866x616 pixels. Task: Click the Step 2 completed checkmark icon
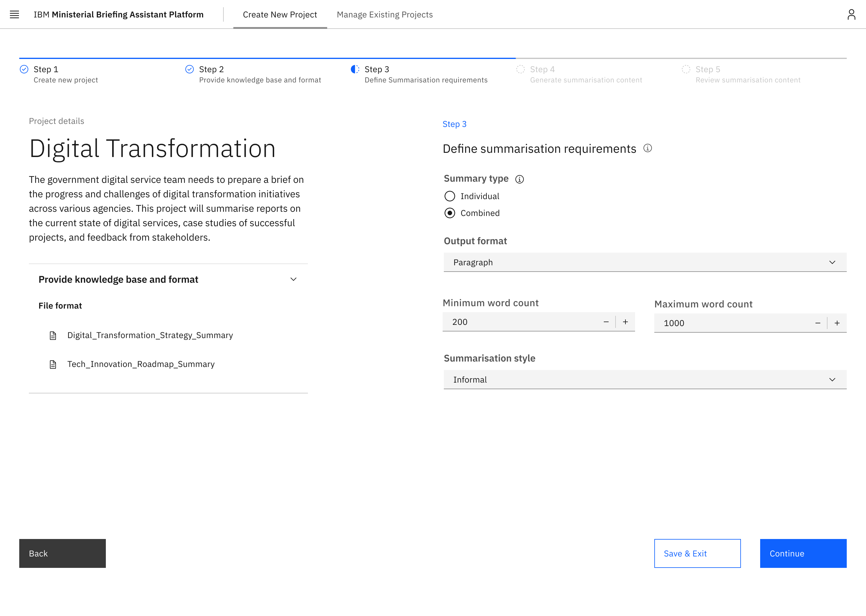click(x=189, y=69)
